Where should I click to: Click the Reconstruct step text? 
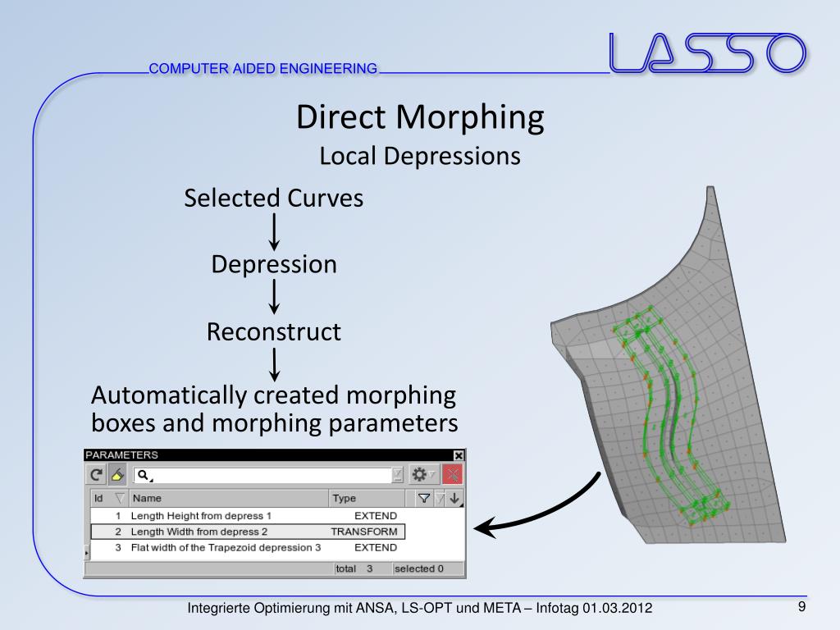click(x=274, y=332)
